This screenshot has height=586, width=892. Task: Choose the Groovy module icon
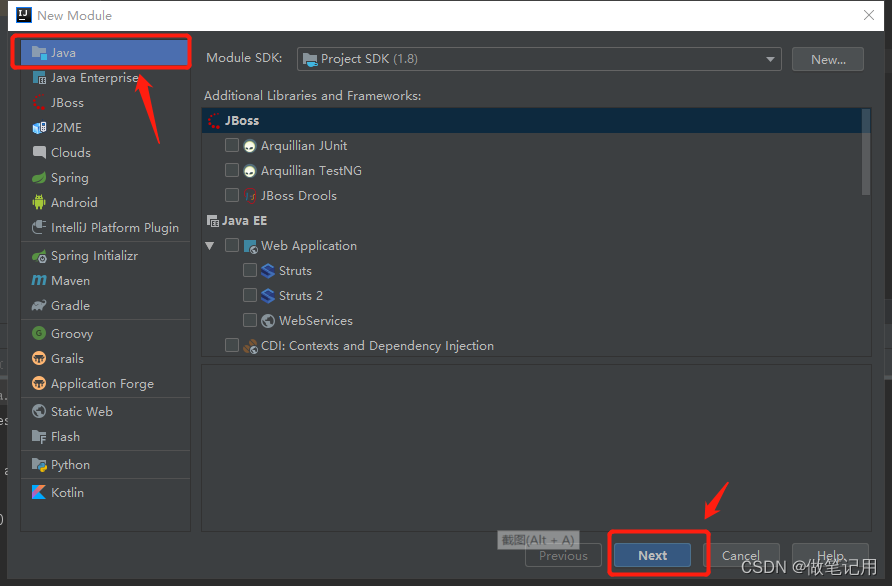click(x=39, y=333)
